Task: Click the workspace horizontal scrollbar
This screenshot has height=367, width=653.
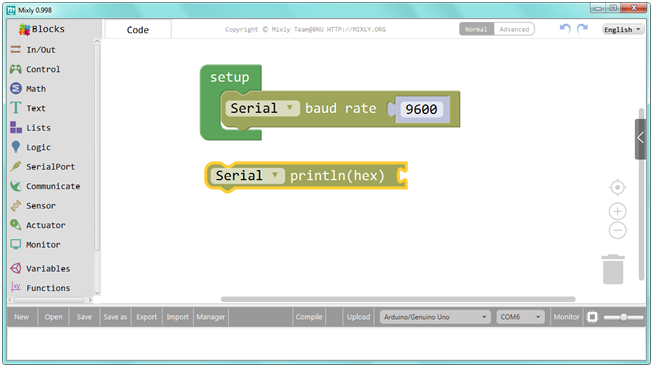Action: coord(398,299)
